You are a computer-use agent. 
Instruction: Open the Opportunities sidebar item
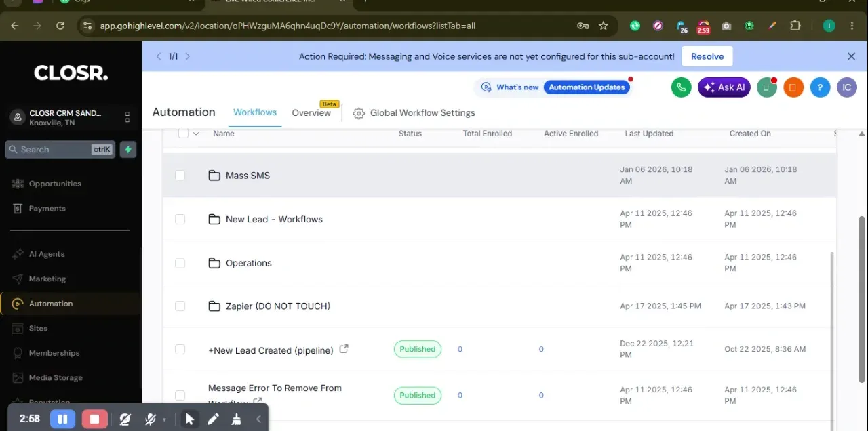point(55,184)
